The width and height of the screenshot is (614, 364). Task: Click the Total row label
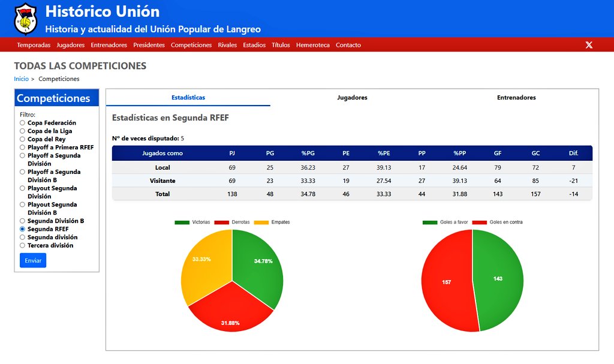point(162,194)
